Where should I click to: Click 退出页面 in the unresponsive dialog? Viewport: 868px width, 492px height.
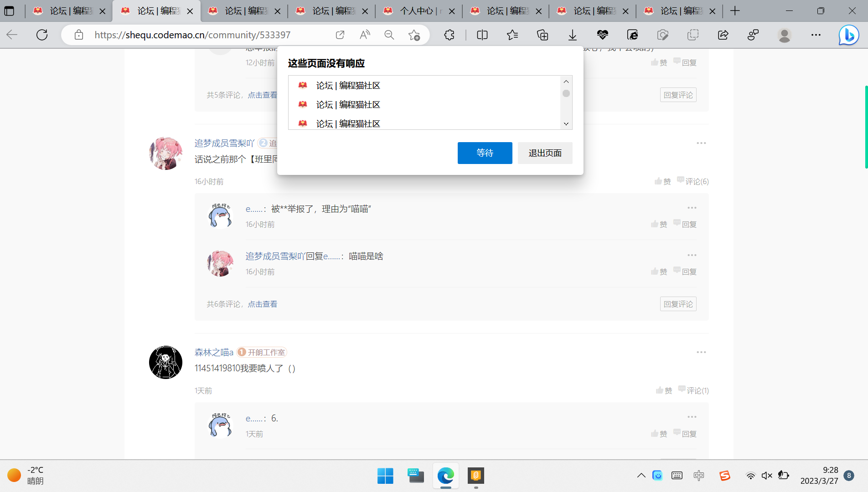pos(545,153)
